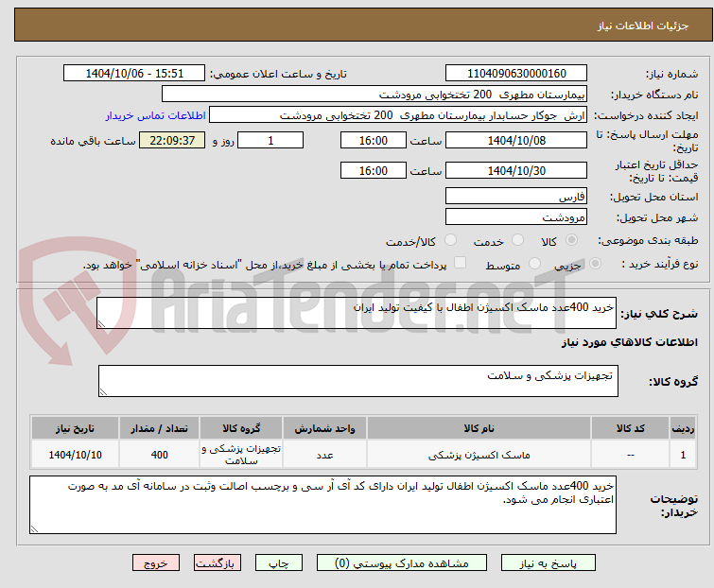Image resolution: width=714 pixels, height=588 pixels.
Task: Click the province field 'فارس'
Action: [516, 196]
